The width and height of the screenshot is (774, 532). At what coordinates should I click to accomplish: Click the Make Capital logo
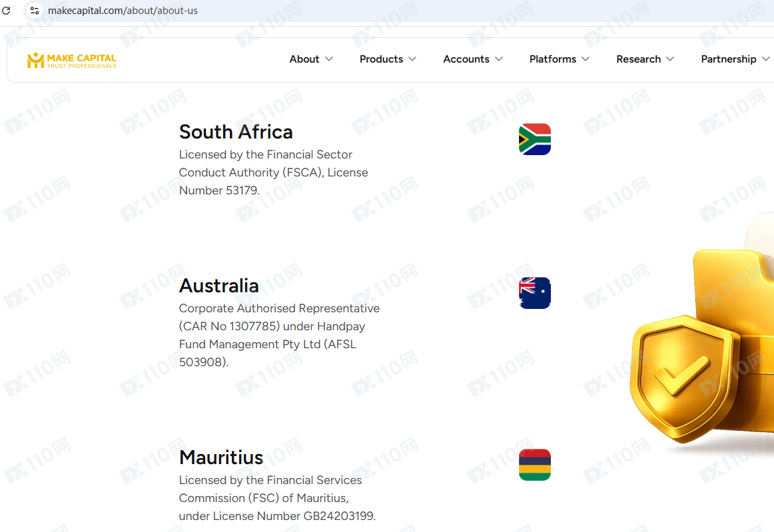[71, 61]
